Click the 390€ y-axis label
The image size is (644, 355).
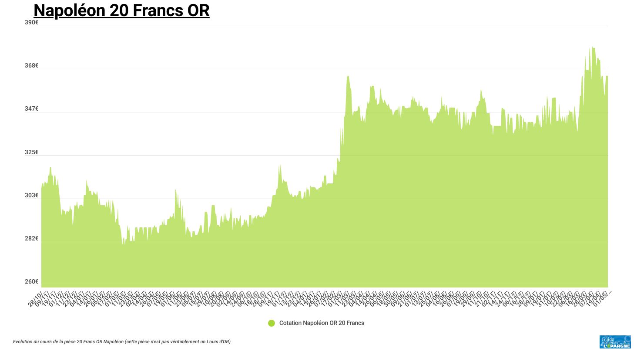(x=31, y=22)
